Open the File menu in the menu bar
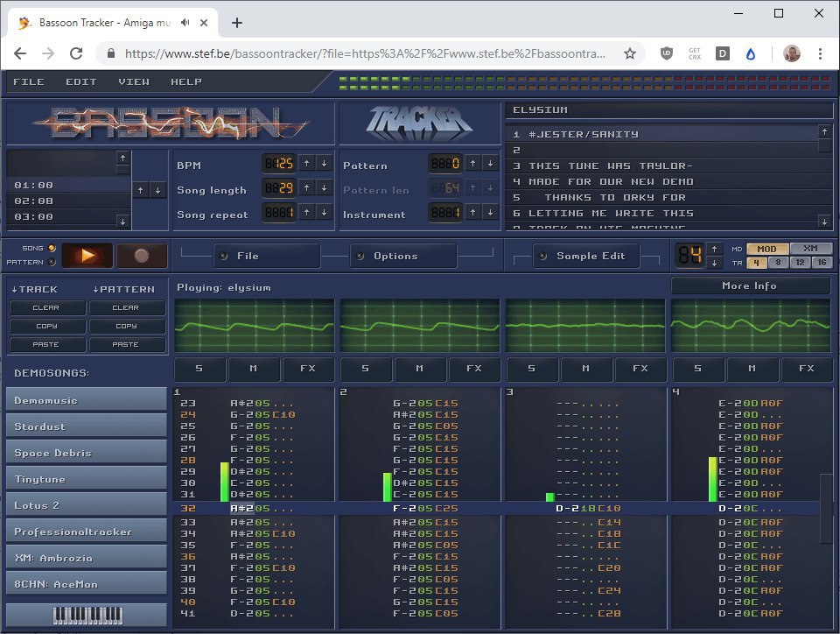The width and height of the screenshot is (840, 634). coord(29,82)
